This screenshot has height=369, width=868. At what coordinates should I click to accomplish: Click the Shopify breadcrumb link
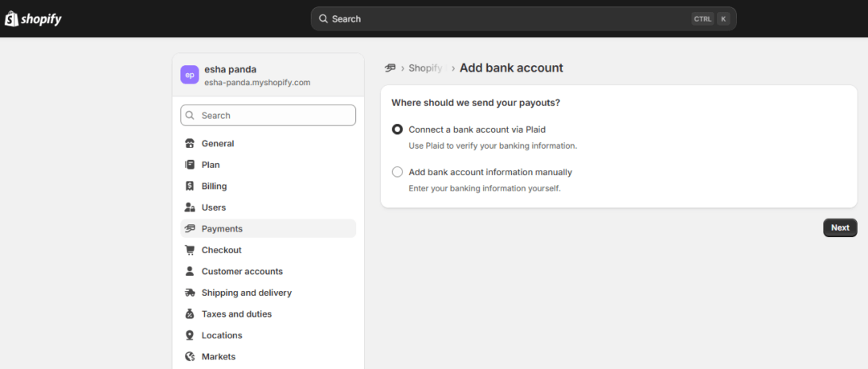click(x=426, y=68)
